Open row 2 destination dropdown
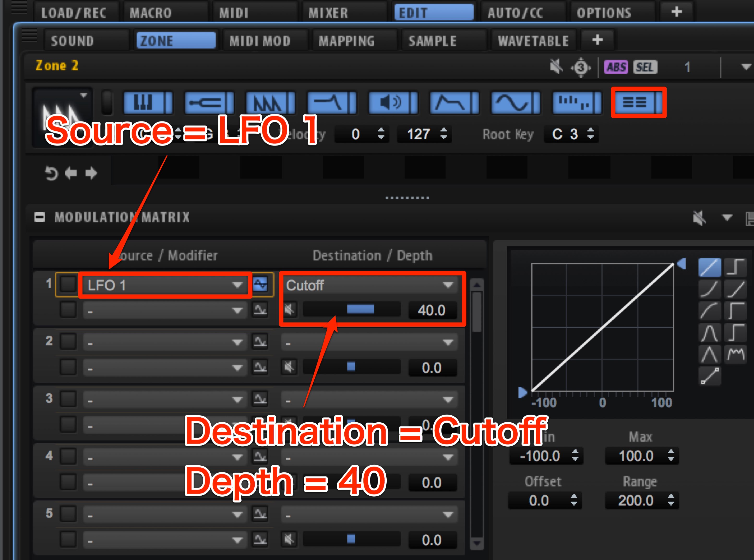 370,342
